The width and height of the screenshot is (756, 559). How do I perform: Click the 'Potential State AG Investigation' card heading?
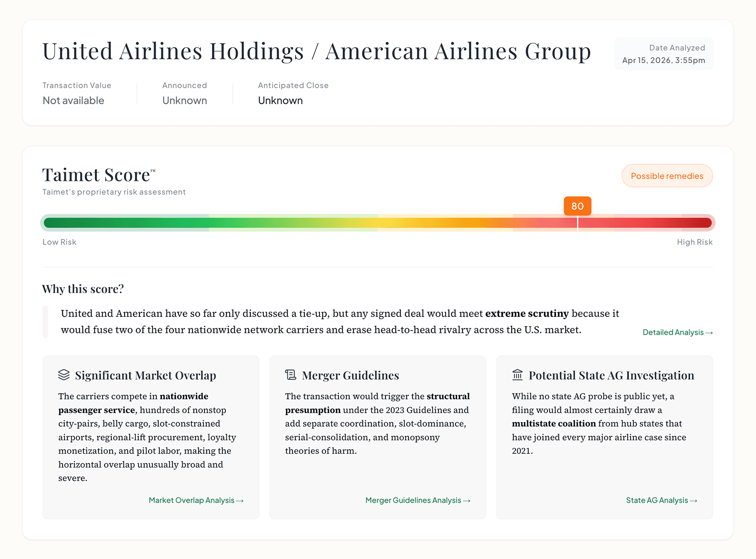coord(611,375)
